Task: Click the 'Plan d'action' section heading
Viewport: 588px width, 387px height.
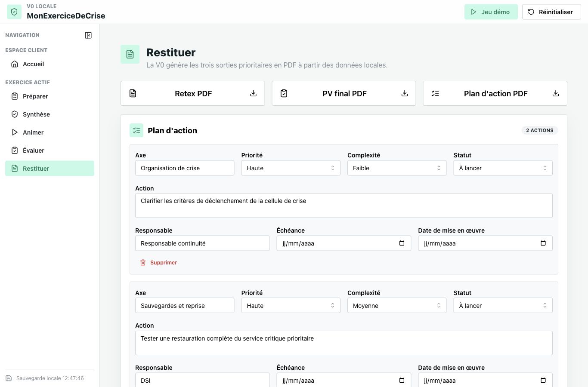Action: 172,131
